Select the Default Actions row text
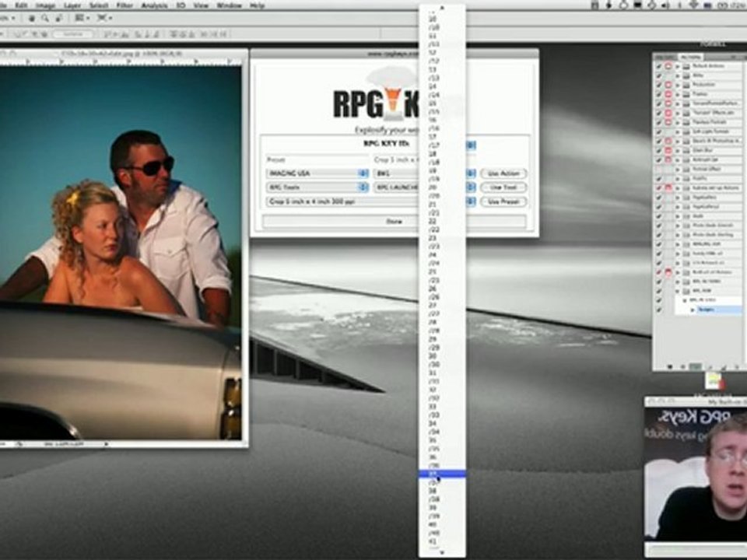Image resolution: width=747 pixels, height=560 pixels. (x=708, y=65)
